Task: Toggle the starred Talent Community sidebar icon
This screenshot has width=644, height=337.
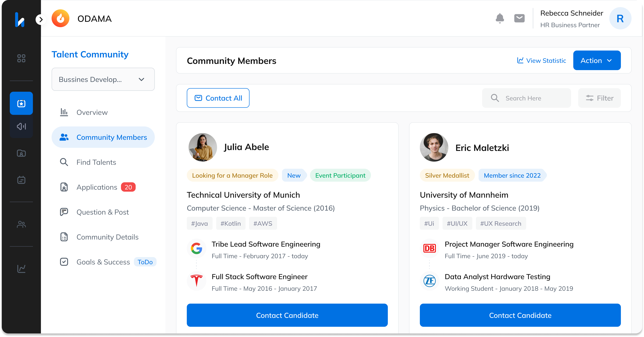Action: (21, 103)
